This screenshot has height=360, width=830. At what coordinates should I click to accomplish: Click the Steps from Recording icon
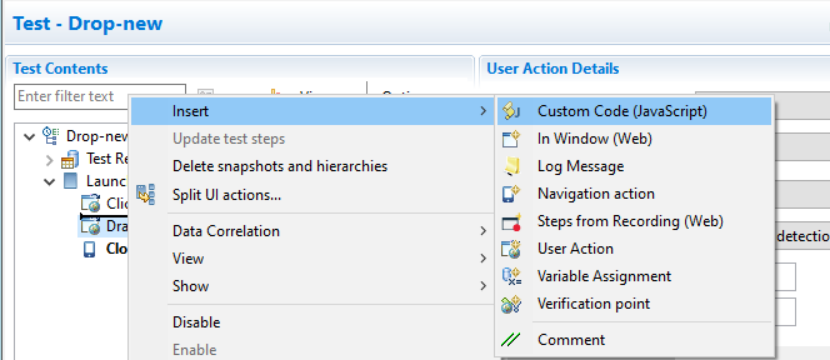point(511,221)
